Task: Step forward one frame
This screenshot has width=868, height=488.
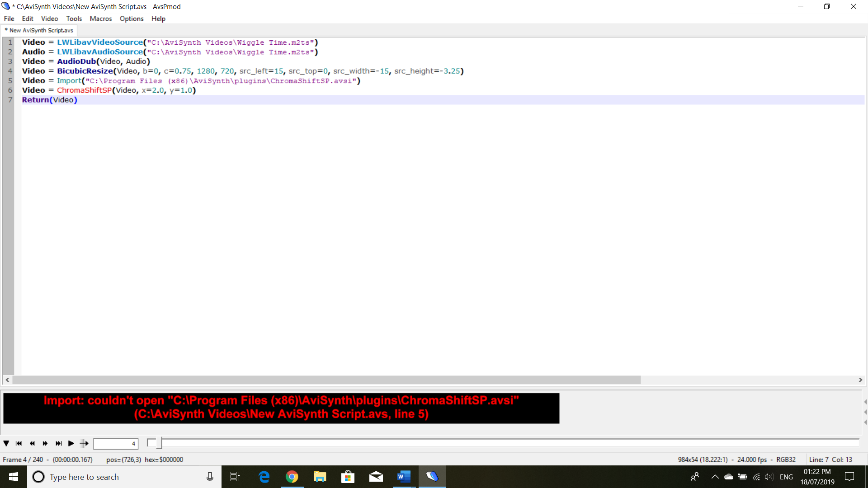Action: pyautogui.click(x=45, y=443)
